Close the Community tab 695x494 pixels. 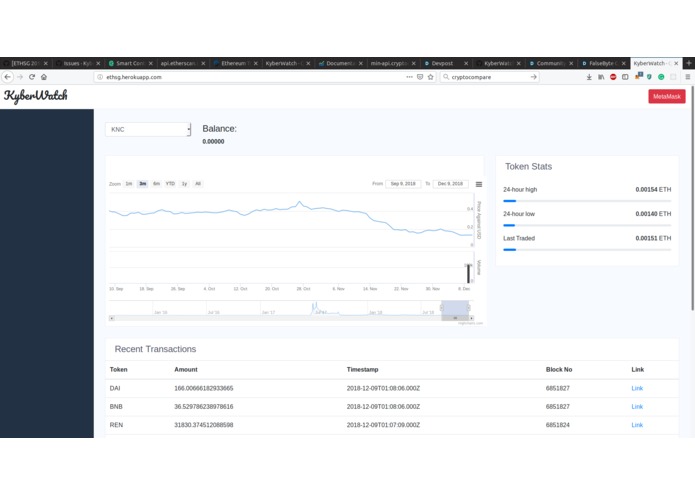(x=571, y=63)
